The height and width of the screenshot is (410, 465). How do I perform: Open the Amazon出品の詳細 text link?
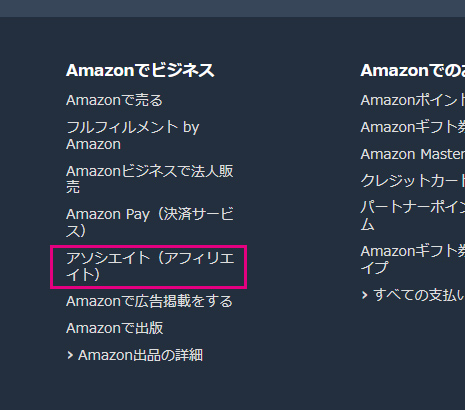(140, 355)
